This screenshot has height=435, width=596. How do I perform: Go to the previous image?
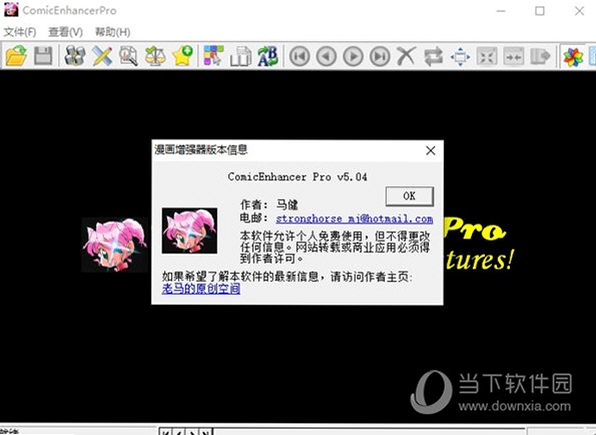326,56
